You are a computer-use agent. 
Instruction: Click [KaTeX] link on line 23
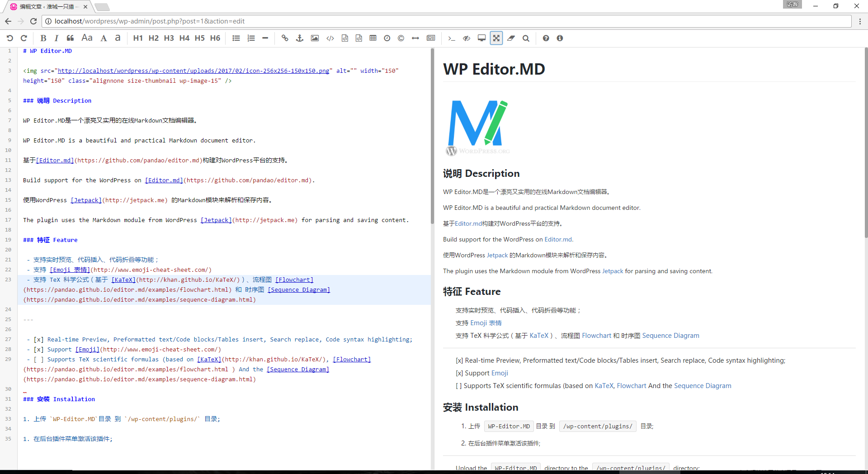pyautogui.click(x=123, y=280)
